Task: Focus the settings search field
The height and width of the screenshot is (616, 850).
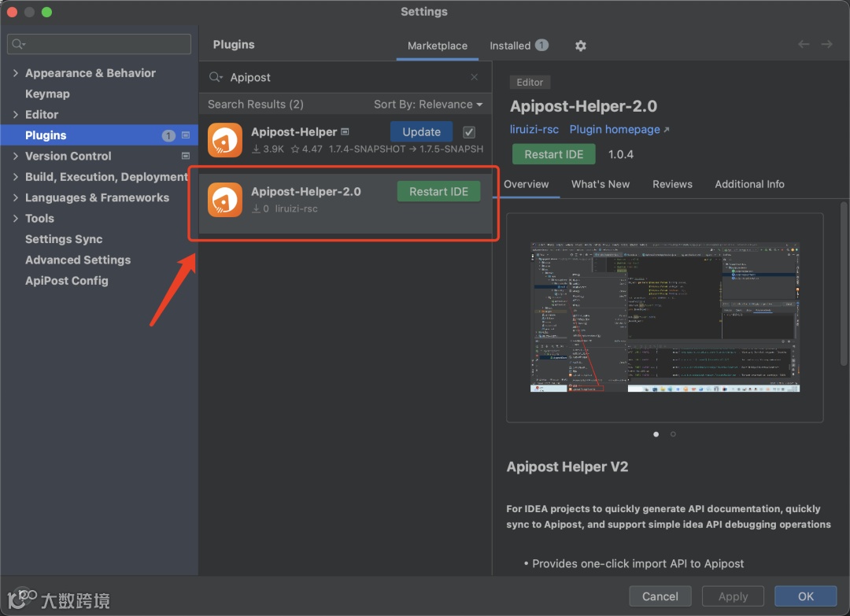Action: pyautogui.click(x=99, y=44)
